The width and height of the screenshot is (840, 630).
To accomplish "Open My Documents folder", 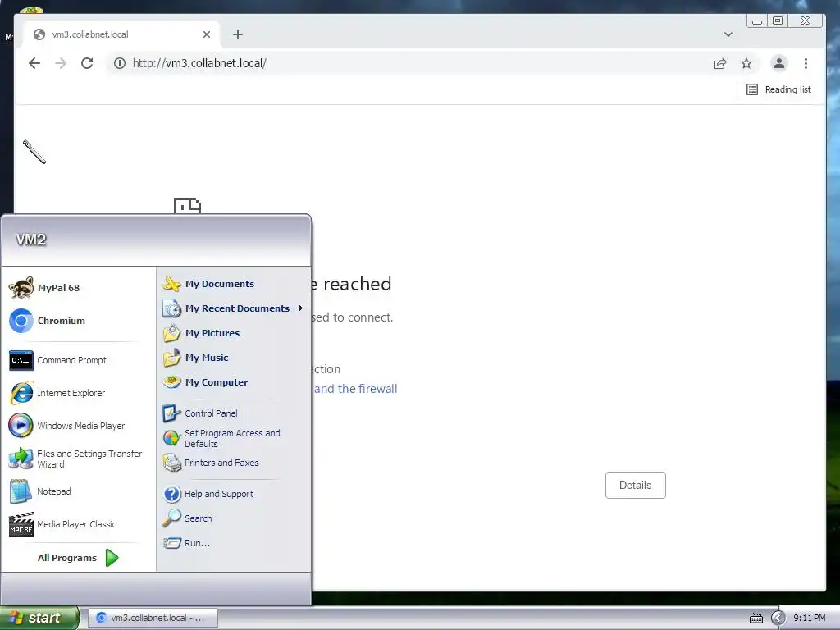I will [234, 284].
